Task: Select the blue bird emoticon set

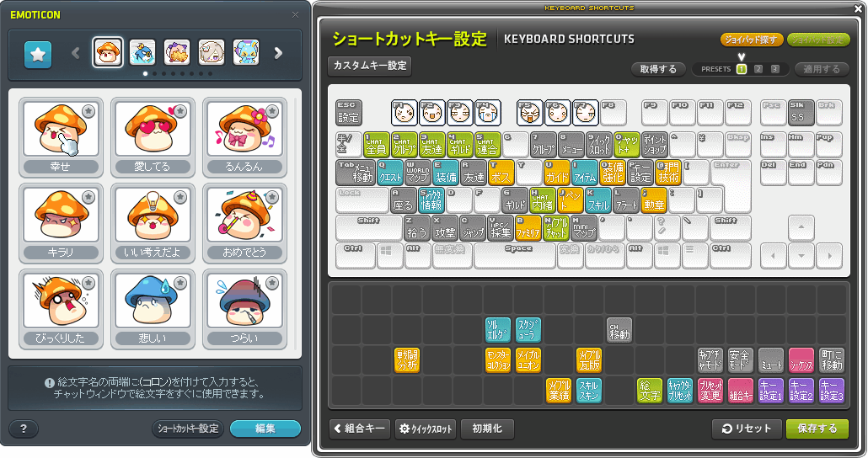Action: 142,52
